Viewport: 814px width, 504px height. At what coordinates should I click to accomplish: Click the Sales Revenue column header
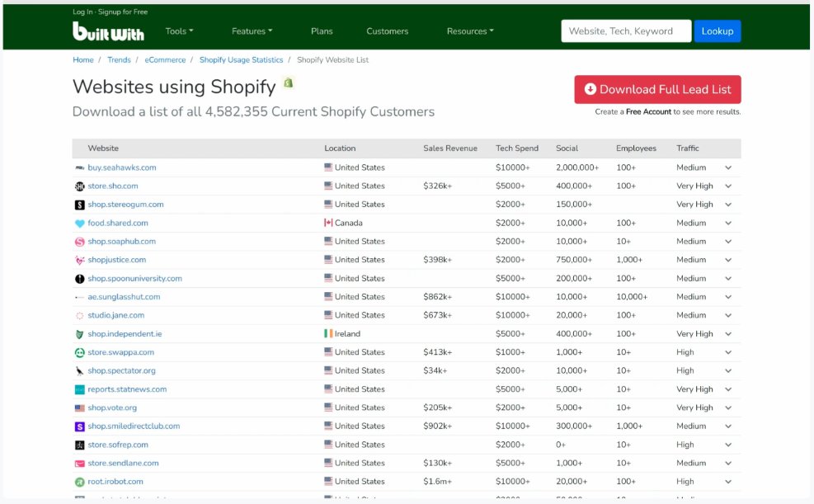(x=450, y=148)
